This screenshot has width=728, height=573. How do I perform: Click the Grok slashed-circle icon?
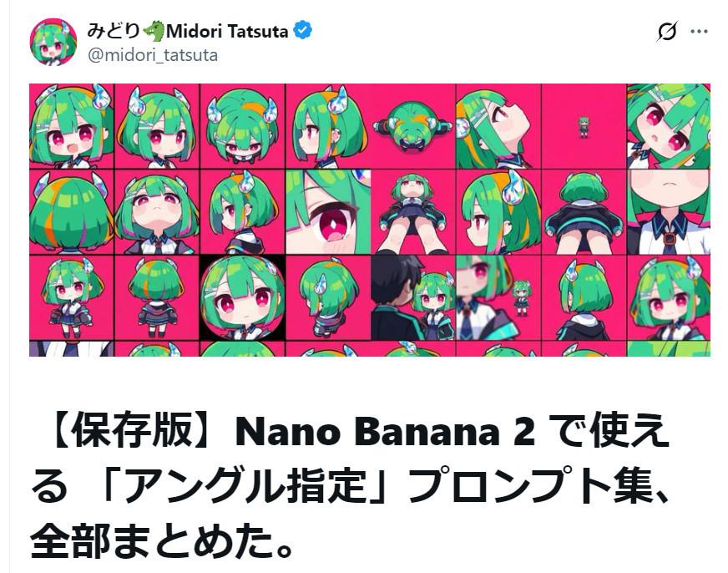[667, 32]
